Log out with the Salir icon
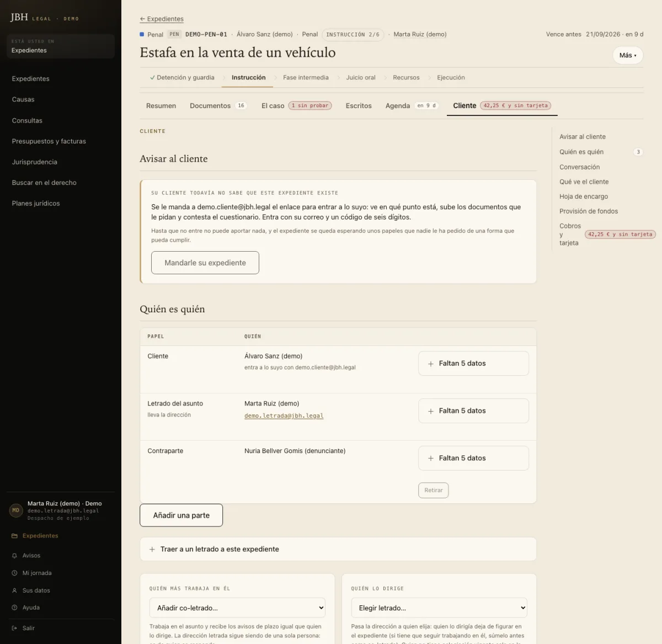This screenshot has width=662, height=644. (x=14, y=628)
